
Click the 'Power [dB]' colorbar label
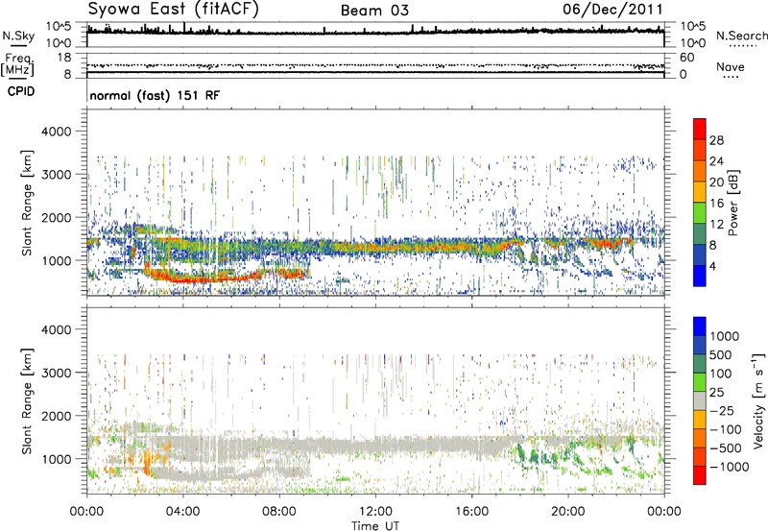[x=732, y=204]
